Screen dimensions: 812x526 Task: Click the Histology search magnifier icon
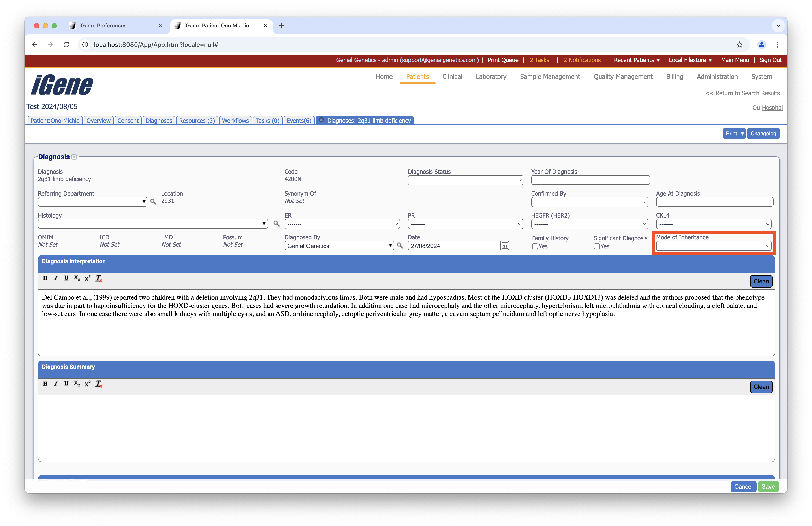point(276,224)
